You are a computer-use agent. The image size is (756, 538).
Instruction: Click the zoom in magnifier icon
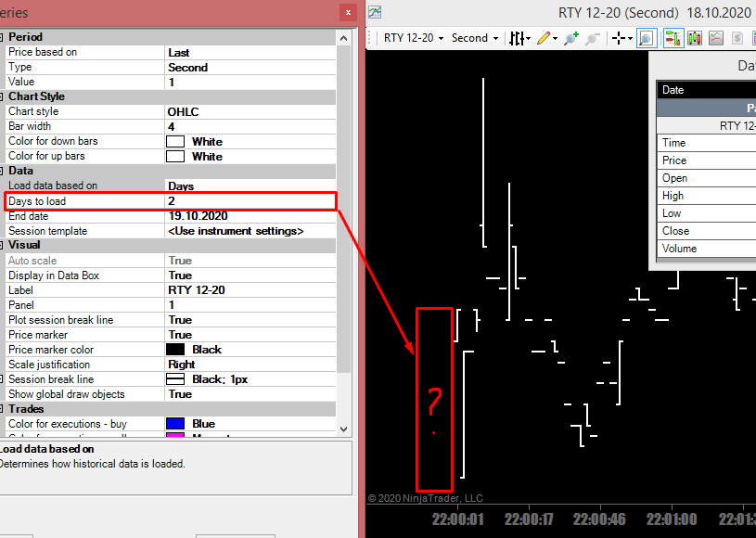(571, 38)
